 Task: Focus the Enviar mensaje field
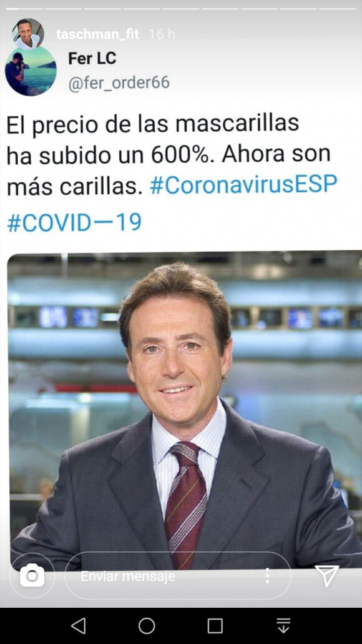tap(178, 576)
